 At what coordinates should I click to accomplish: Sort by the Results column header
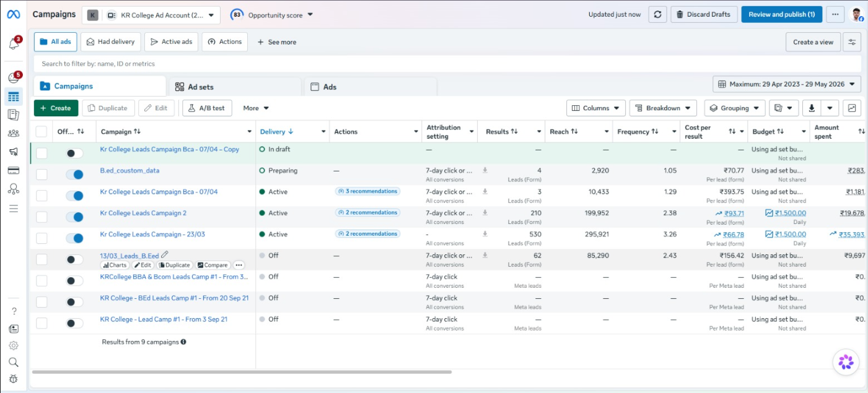pos(501,132)
